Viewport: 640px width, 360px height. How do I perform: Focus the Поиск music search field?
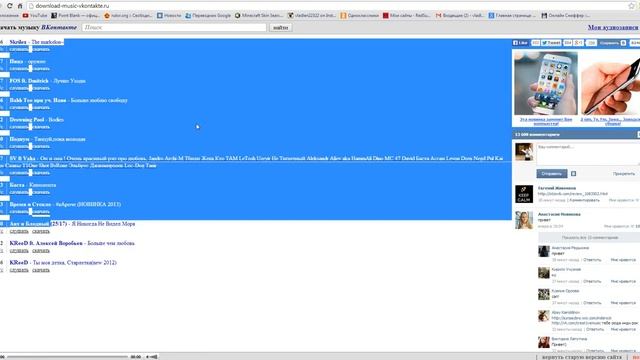tap(174, 27)
